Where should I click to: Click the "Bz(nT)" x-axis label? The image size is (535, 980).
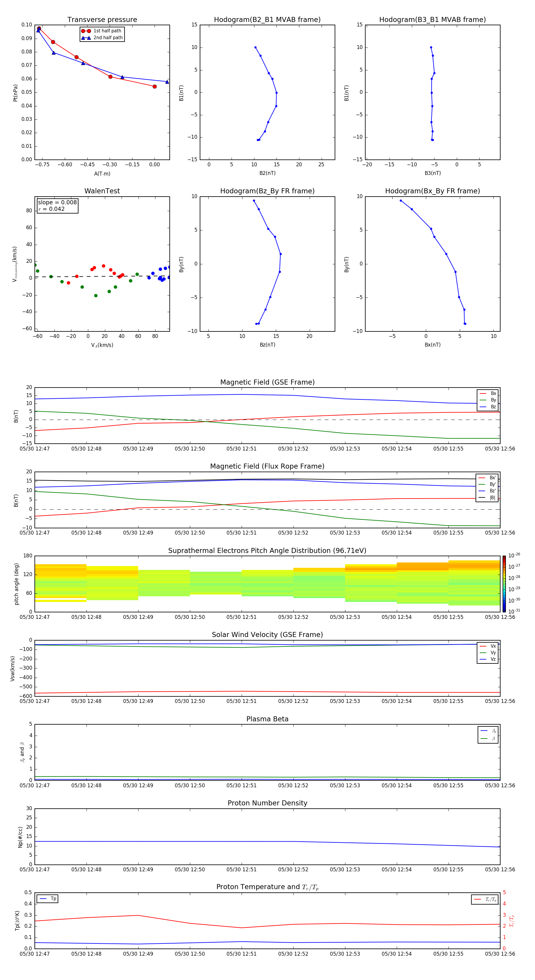click(x=267, y=345)
